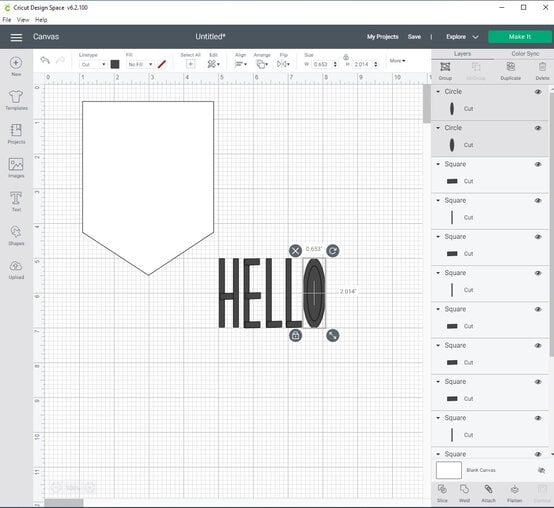The height and width of the screenshot is (508, 554).
Task: Open My Projects link
Action: 382,37
